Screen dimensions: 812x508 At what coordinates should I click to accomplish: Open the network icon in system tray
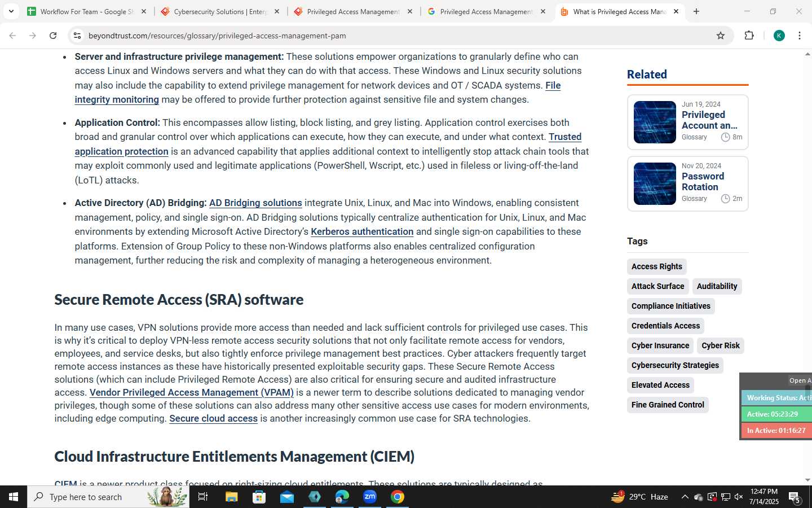[725, 497]
